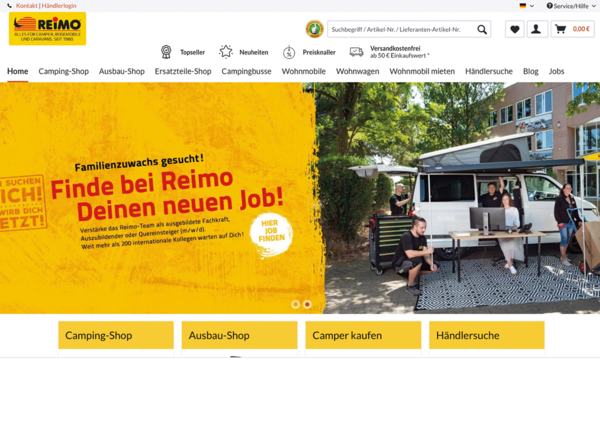Click the Hier Job finden button
The image size is (600, 429).
tap(271, 233)
